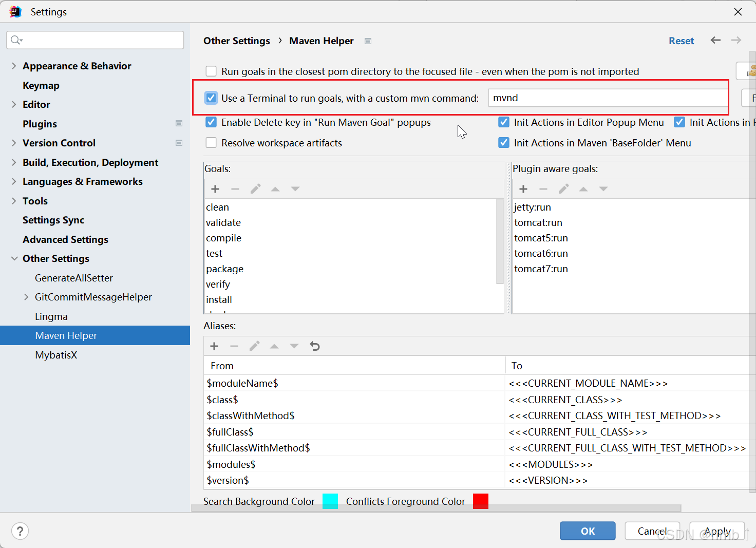Screen dimensions: 756x548
Task: Click the Cancel button
Action: click(652, 531)
